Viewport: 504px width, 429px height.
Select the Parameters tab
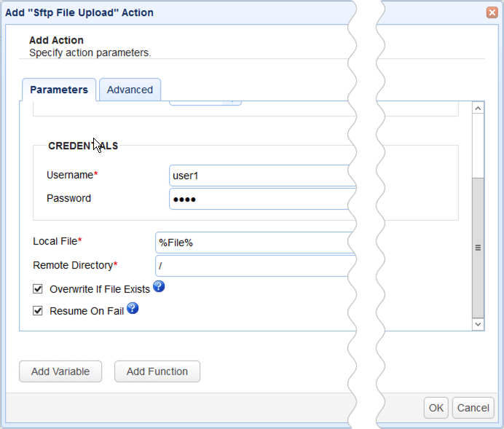coord(59,90)
